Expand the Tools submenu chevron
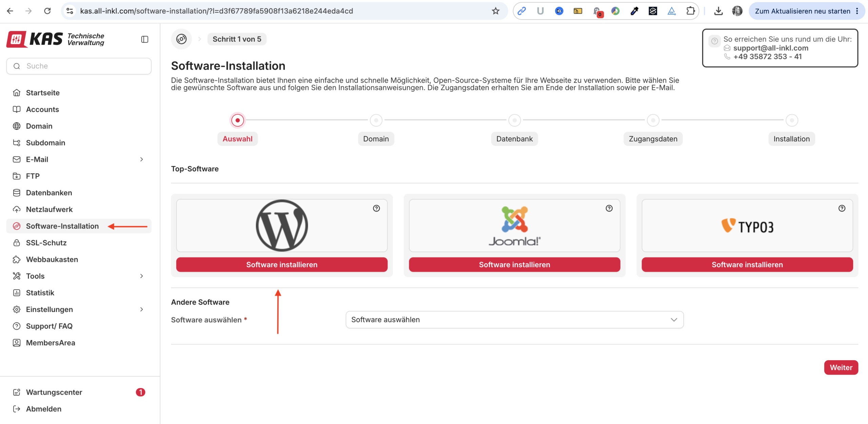 (142, 276)
